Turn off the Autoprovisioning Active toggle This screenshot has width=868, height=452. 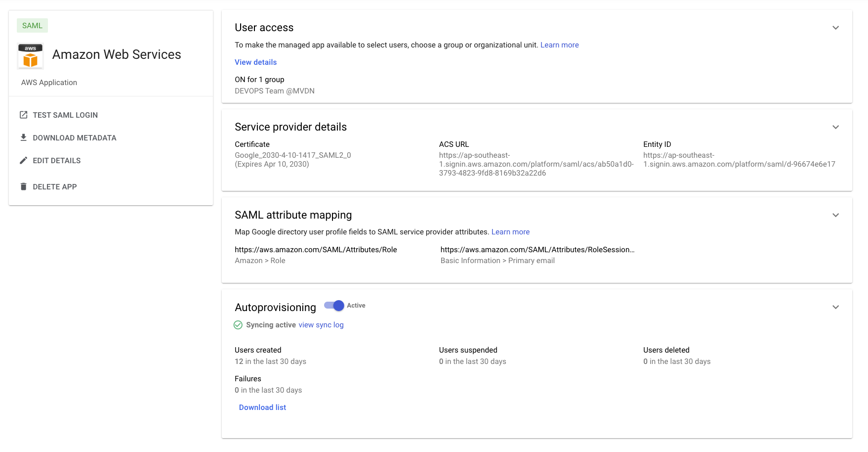(x=334, y=306)
